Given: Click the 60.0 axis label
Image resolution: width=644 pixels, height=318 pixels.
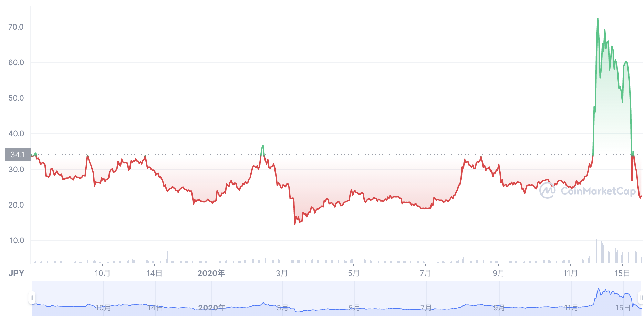Looking at the screenshot, I should (x=16, y=62).
